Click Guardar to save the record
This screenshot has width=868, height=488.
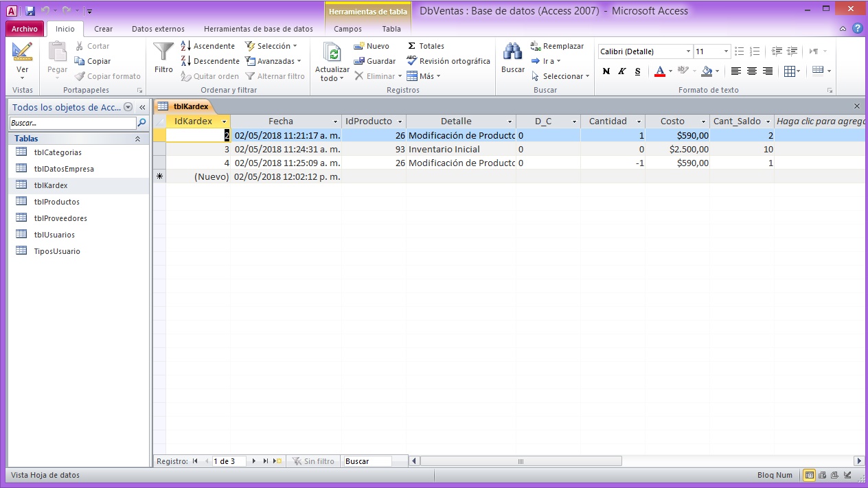click(375, 61)
